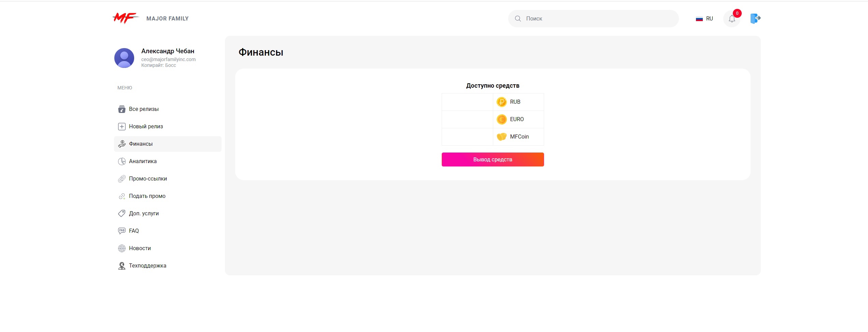Open the Аналитика section
This screenshot has height=332, width=868.
(x=143, y=161)
